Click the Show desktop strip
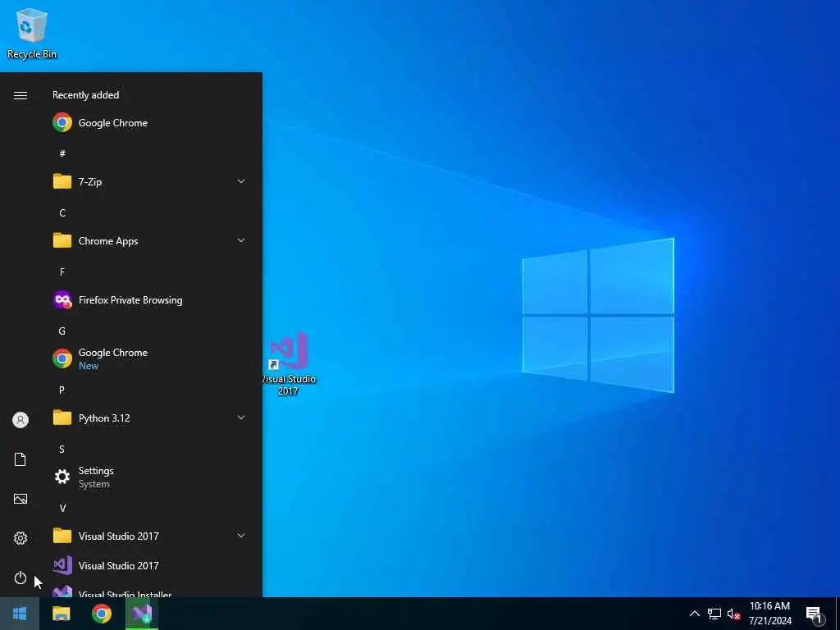Image resolution: width=840 pixels, height=630 pixels. click(x=838, y=614)
